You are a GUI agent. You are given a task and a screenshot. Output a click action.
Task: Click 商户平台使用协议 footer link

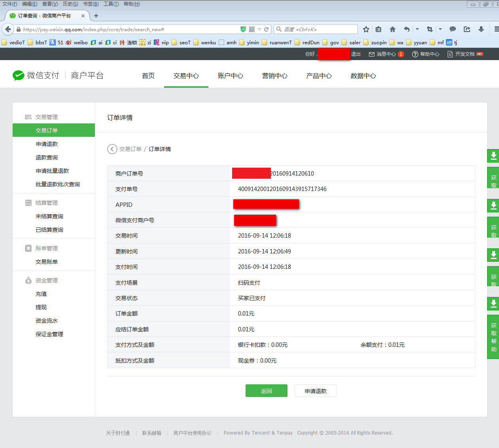(193, 433)
